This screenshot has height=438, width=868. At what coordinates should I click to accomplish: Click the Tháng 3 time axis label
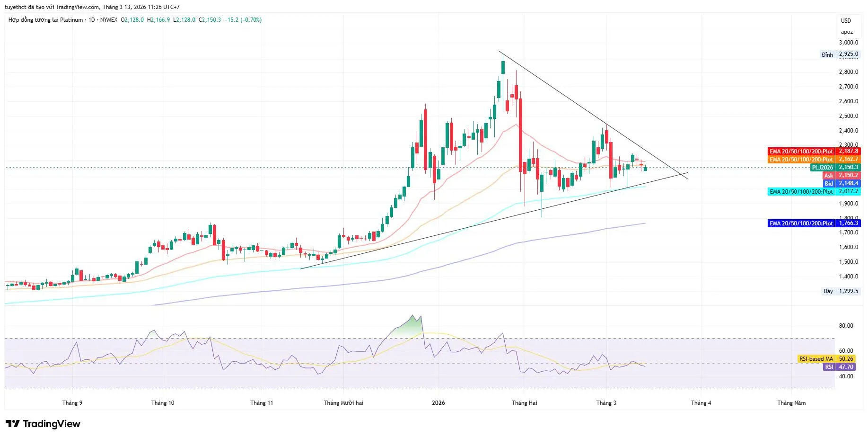pos(606,403)
